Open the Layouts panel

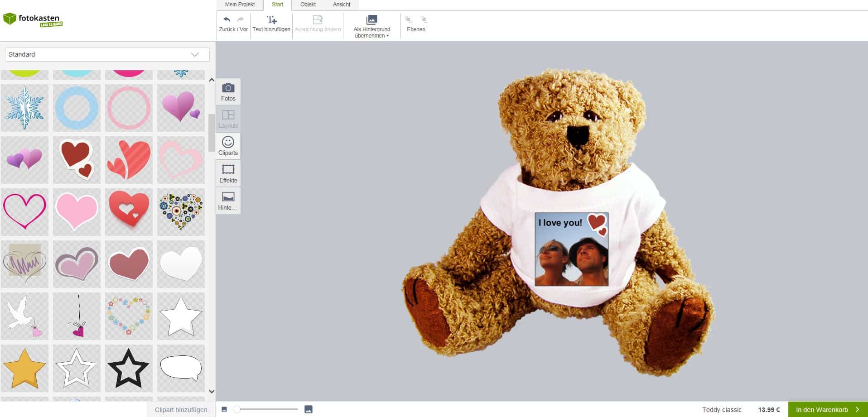click(x=228, y=119)
